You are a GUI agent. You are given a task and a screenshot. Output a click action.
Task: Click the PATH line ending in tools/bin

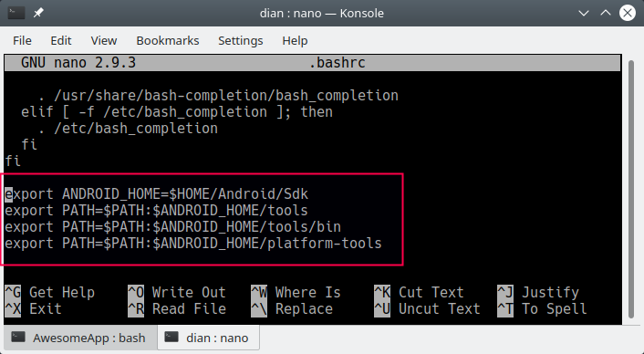coord(173,226)
